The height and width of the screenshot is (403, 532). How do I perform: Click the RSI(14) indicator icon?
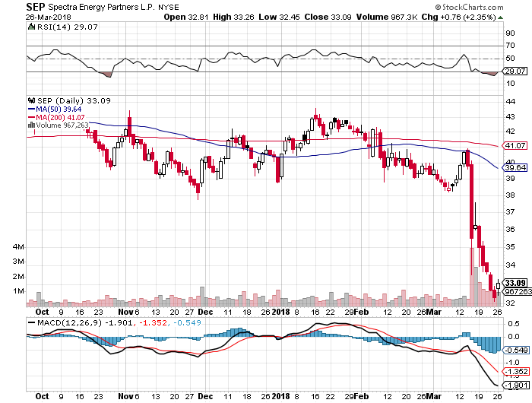click(32, 27)
